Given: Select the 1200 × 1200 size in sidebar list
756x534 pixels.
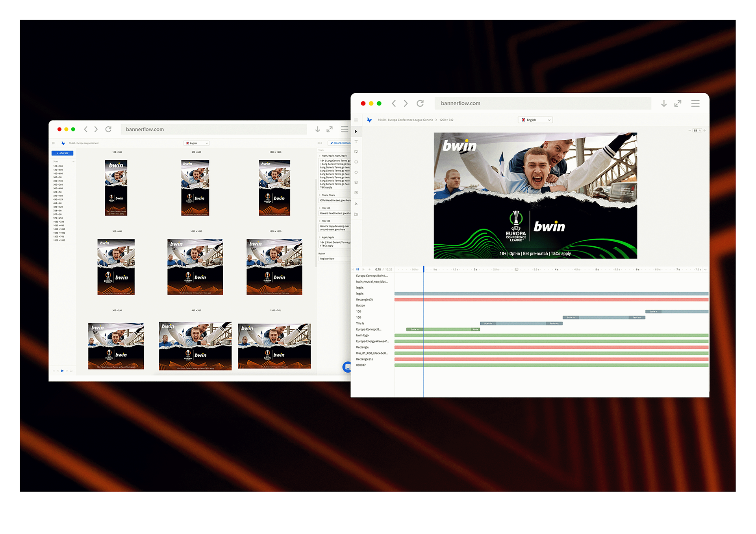Looking at the screenshot, I should point(59,240).
